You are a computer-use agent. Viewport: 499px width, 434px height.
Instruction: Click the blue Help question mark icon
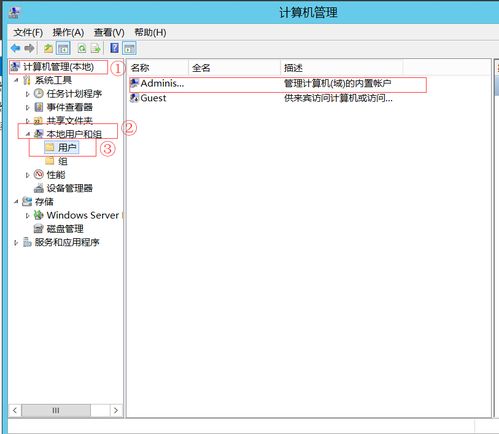pyautogui.click(x=114, y=48)
